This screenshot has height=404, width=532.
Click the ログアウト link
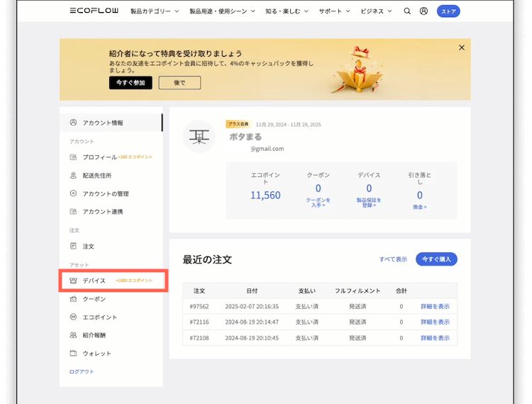pyautogui.click(x=82, y=371)
